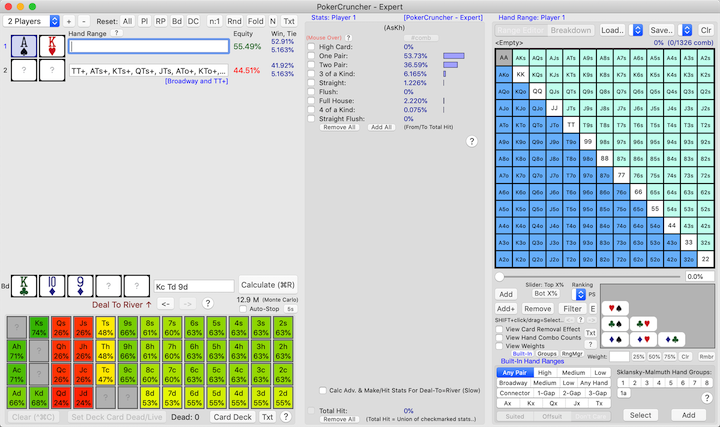Screen dimensions: 720x427
Task: Click Player 1 Ace of spades card
Action: (x=24, y=46)
